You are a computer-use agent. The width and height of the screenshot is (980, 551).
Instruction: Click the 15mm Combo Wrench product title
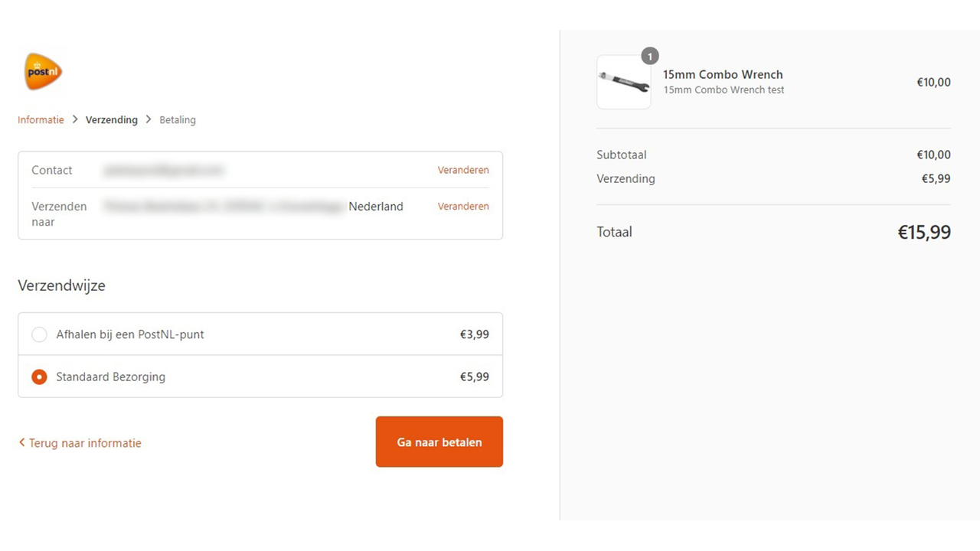[723, 74]
